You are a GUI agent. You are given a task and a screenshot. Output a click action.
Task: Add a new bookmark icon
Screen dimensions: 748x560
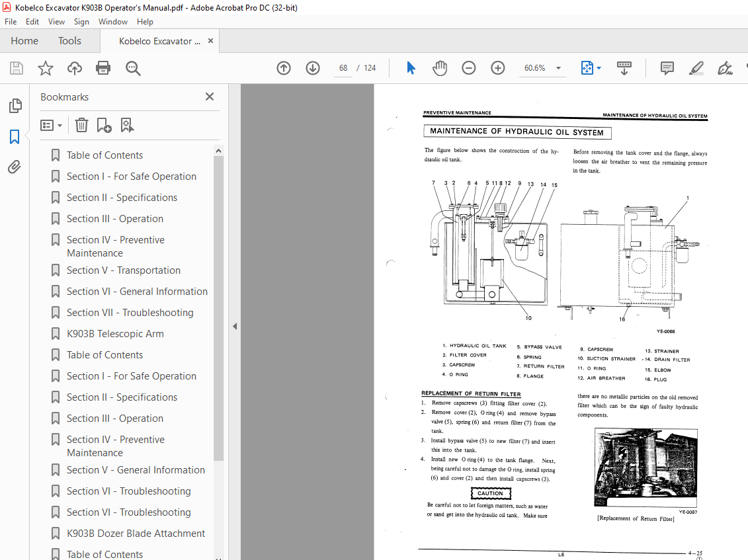[x=104, y=126]
